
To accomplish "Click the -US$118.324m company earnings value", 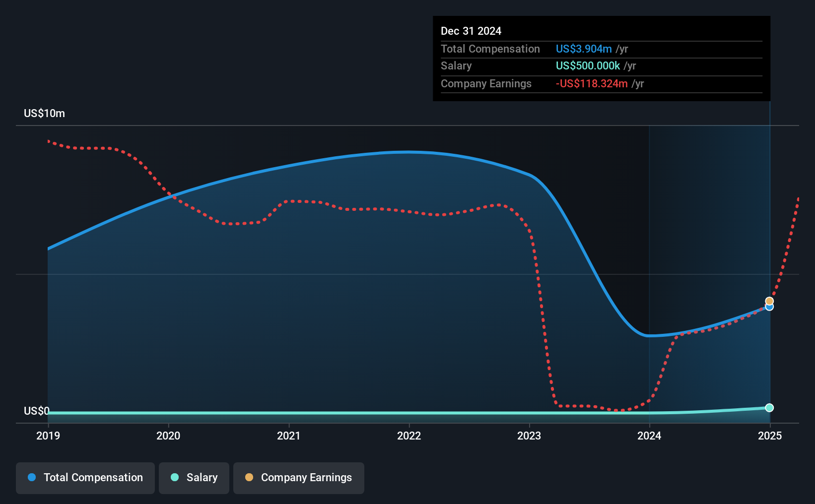I will point(592,83).
